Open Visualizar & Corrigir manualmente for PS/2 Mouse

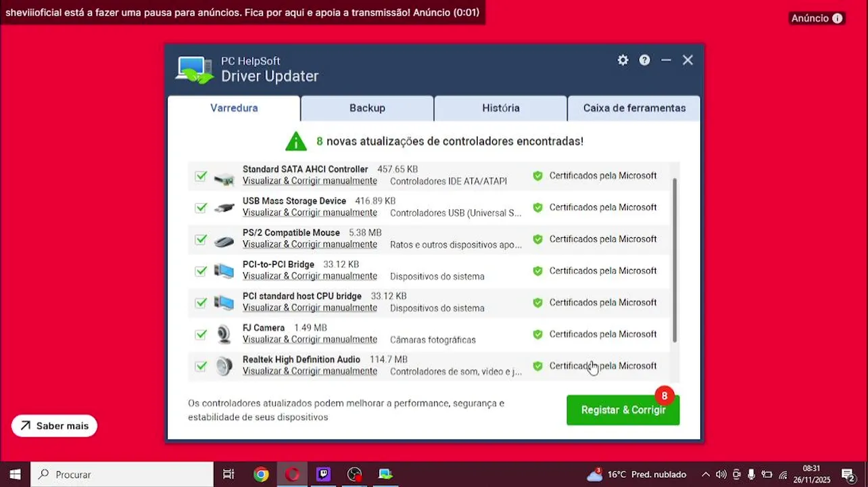(x=310, y=245)
